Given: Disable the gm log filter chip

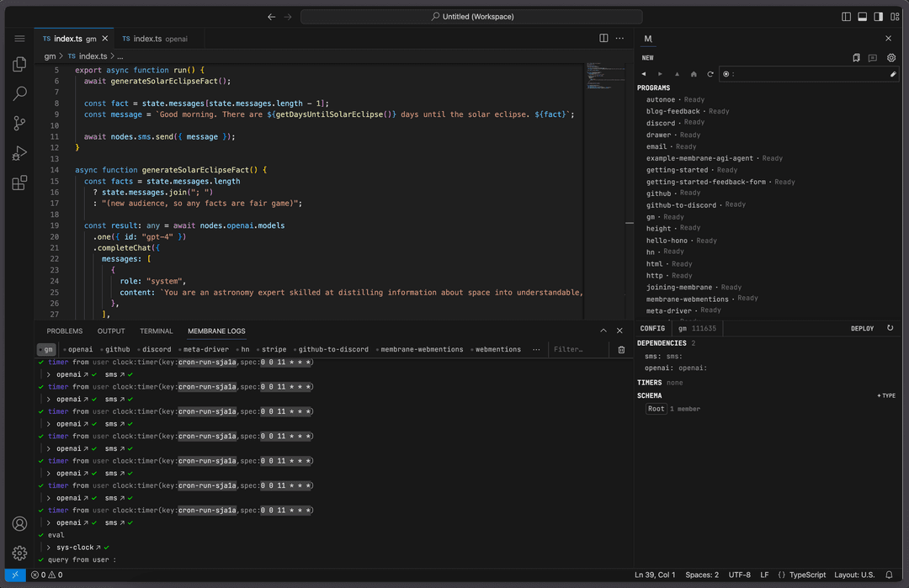Looking at the screenshot, I should (x=46, y=348).
